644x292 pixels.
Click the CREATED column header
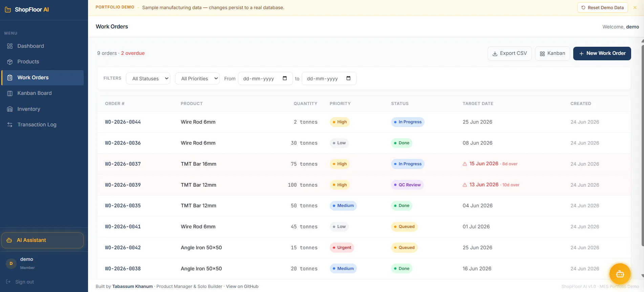pyautogui.click(x=581, y=104)
